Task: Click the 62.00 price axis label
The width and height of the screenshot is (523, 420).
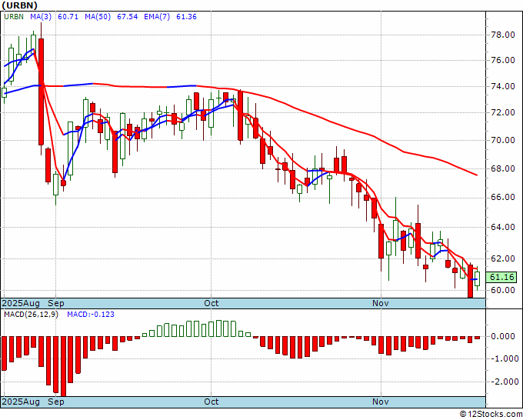Action: [x=503, y=258]
